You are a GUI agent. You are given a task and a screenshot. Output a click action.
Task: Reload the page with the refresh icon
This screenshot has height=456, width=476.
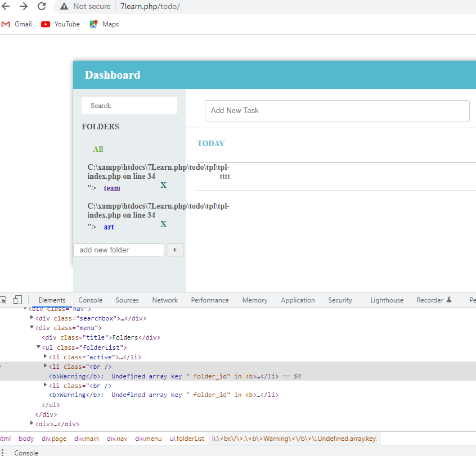coord(42,6)
